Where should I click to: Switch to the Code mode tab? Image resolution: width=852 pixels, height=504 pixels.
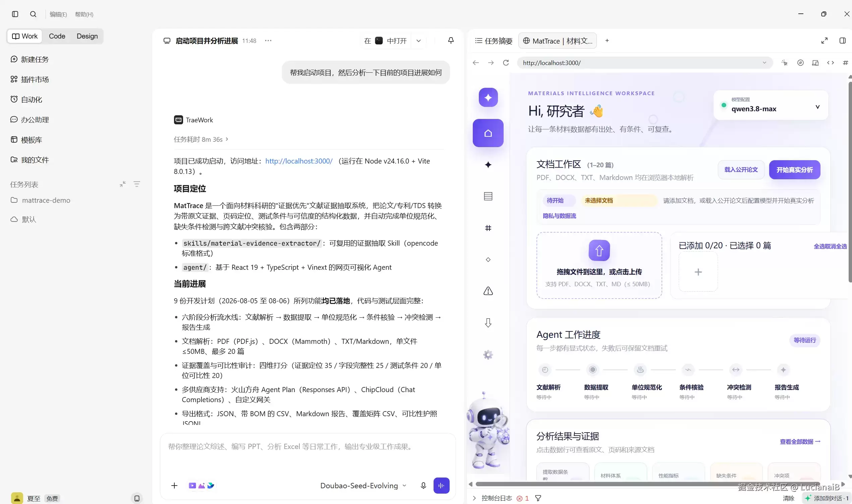pos(57,36)
